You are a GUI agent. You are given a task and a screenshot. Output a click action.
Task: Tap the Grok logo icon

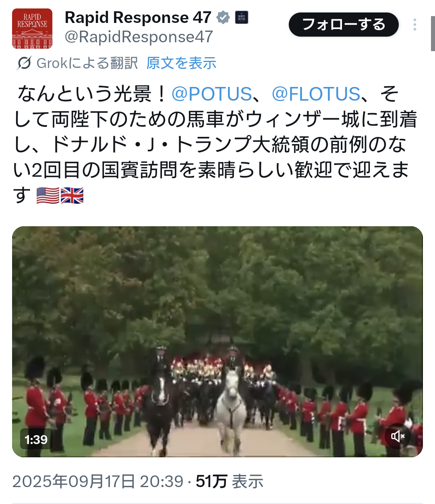[x=24, y=63]
